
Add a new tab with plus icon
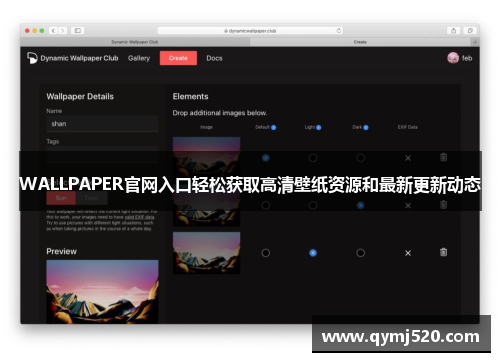tap(475, 42)
